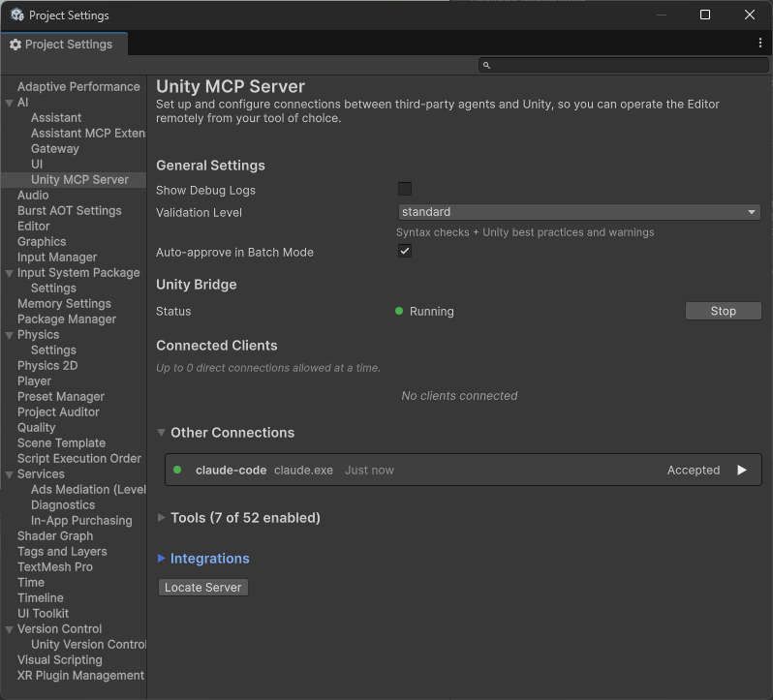This screenshot has width=773, height=700.
Task: Select the UI entry under AI
Action: tap(37, 164)
